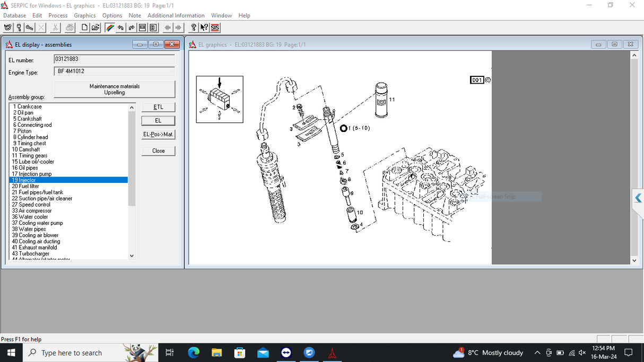644x362 pixels.
Task: Mute icon in system tray
Action: pyautogui.click(x=582, y=352)
